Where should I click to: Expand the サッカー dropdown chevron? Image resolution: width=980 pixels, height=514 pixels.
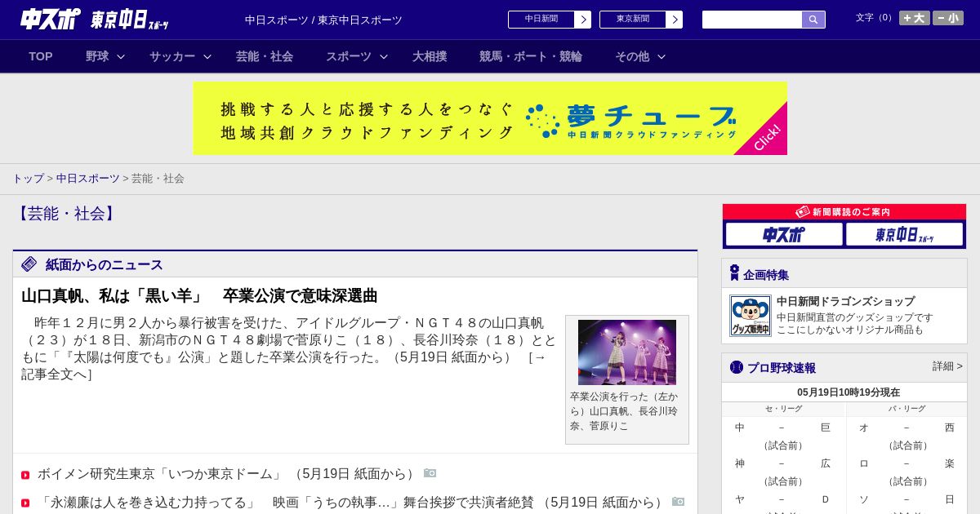(207, 56)
